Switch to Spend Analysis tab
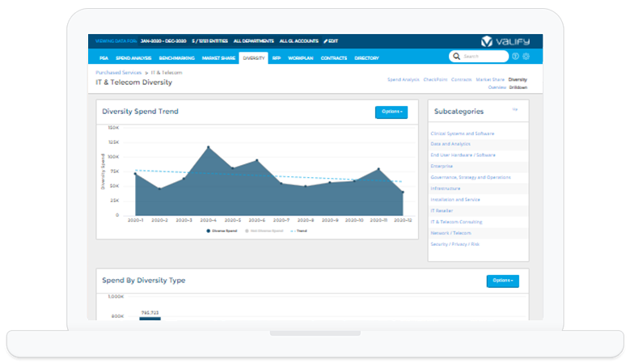 (x=133, y=58)
